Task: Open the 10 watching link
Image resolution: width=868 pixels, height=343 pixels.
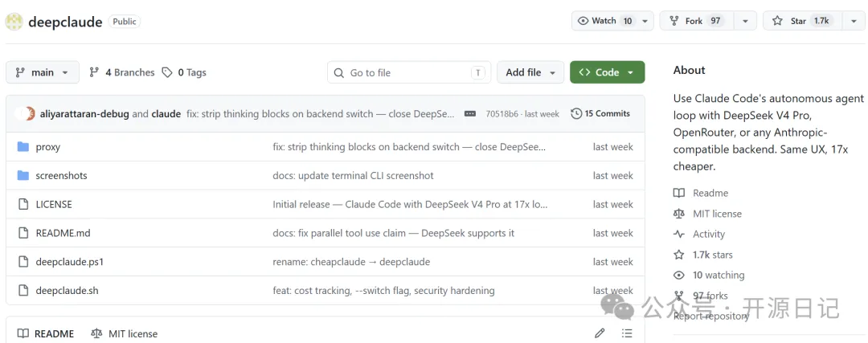Action: tap(719, 275)
